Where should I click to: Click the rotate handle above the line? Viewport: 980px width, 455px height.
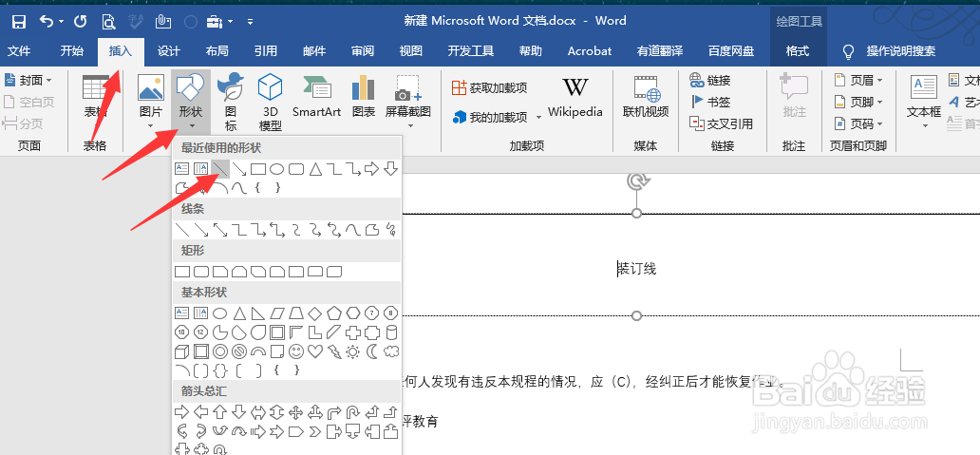point(637,180)
